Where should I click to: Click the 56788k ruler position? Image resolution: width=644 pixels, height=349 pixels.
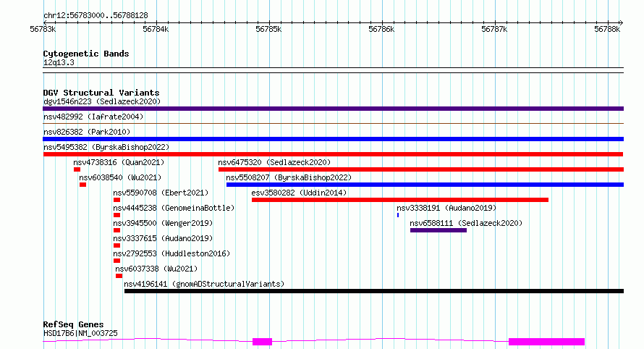click(607, 30)
